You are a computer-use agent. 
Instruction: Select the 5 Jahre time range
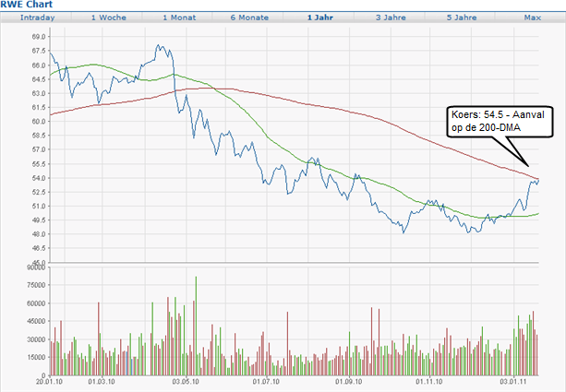463,18
